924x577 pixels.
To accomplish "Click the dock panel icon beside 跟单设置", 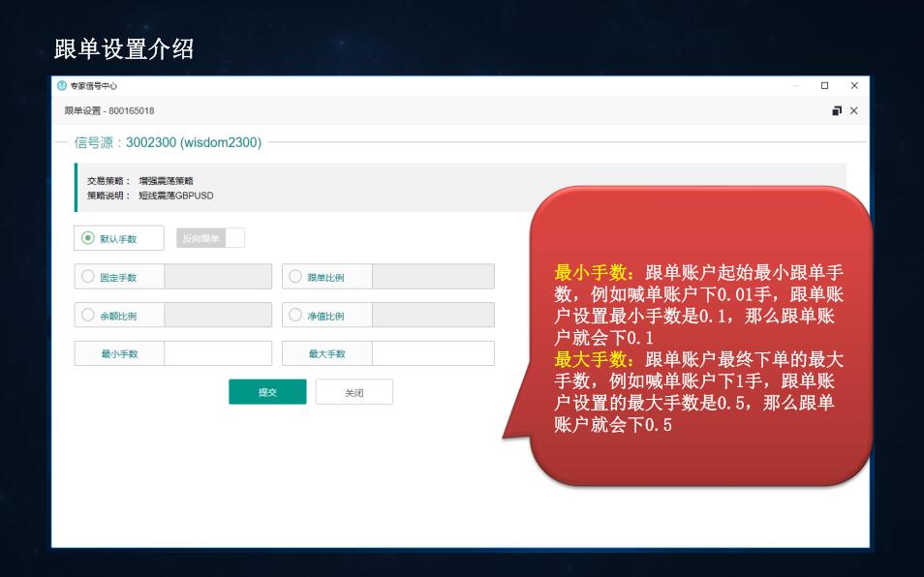I will [837, 111].
